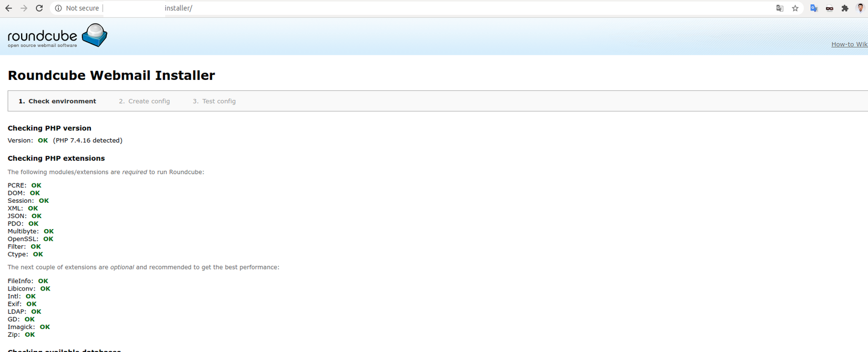Go to the '3. Test config' step

click(214, 101)
